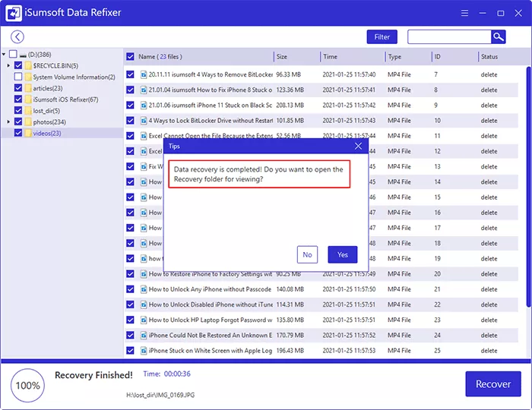Expand the photos(234) tree node

pyautogui.click(x=8, y=122)
